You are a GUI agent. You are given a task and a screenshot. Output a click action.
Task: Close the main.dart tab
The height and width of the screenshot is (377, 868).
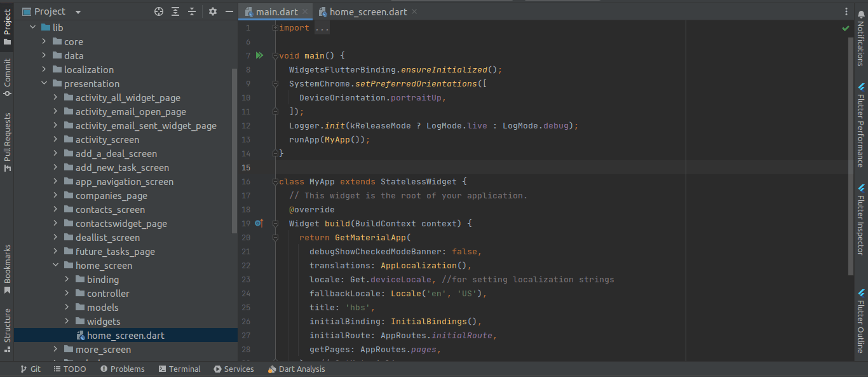pos(306,12)
